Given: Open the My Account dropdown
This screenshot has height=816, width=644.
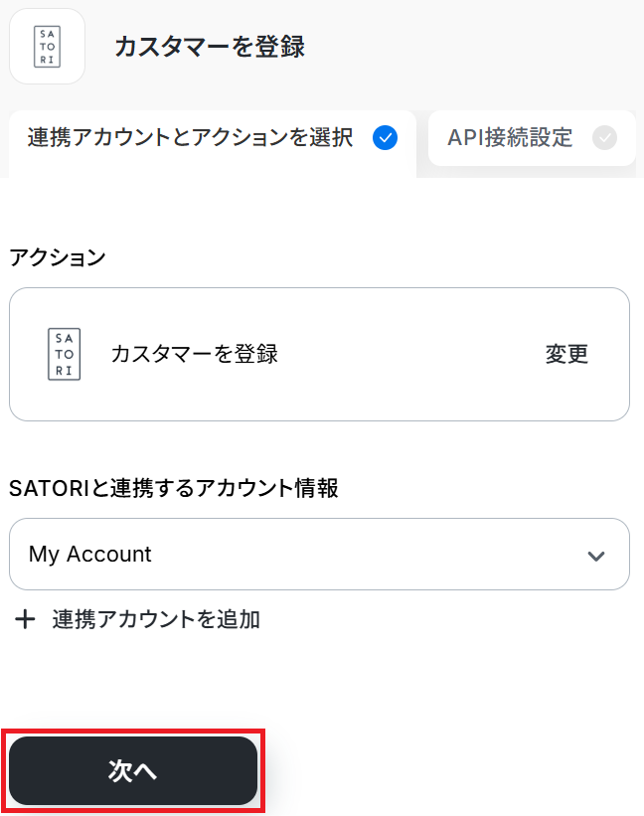Looking at the screenshot, I should (318, 555).
